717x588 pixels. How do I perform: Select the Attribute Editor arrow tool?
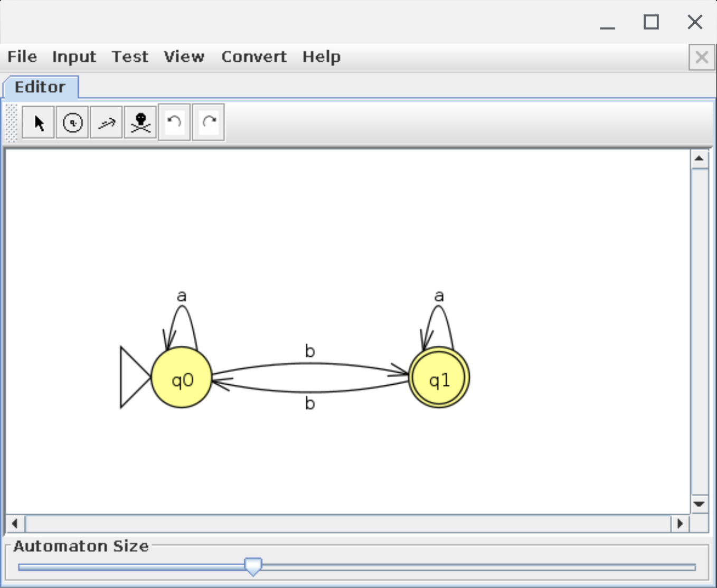39,123
